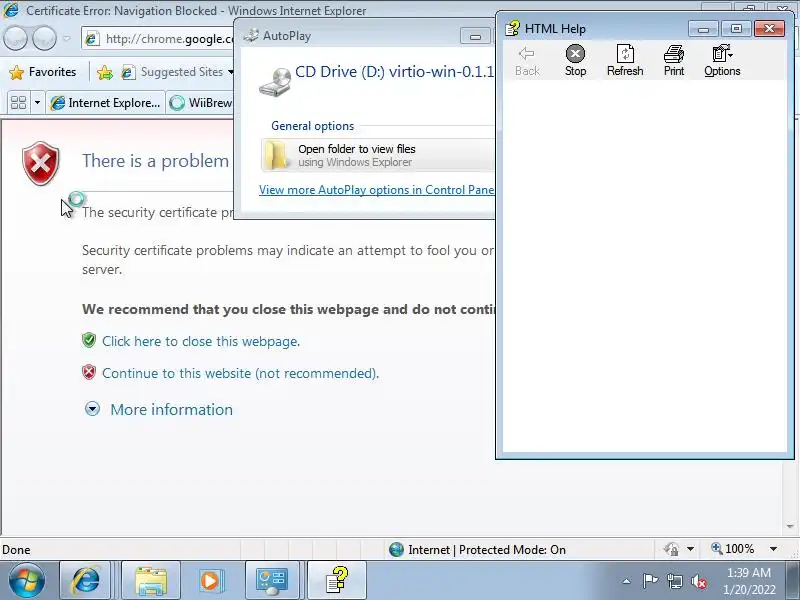Screen dimensions: 800x600
Task: Click the AutoPlay CD drive icon
Action: (x=274, y=82)
